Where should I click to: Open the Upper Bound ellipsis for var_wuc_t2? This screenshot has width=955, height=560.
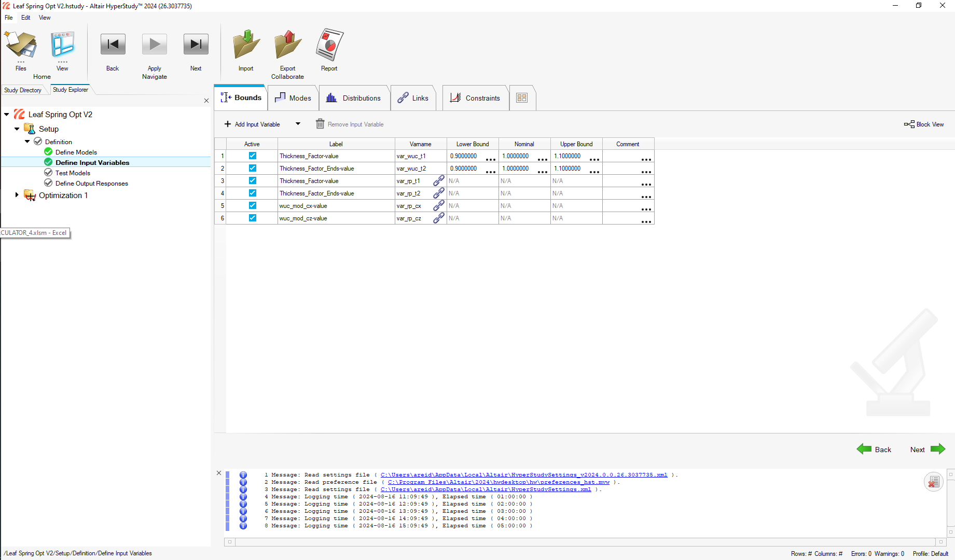594,172
